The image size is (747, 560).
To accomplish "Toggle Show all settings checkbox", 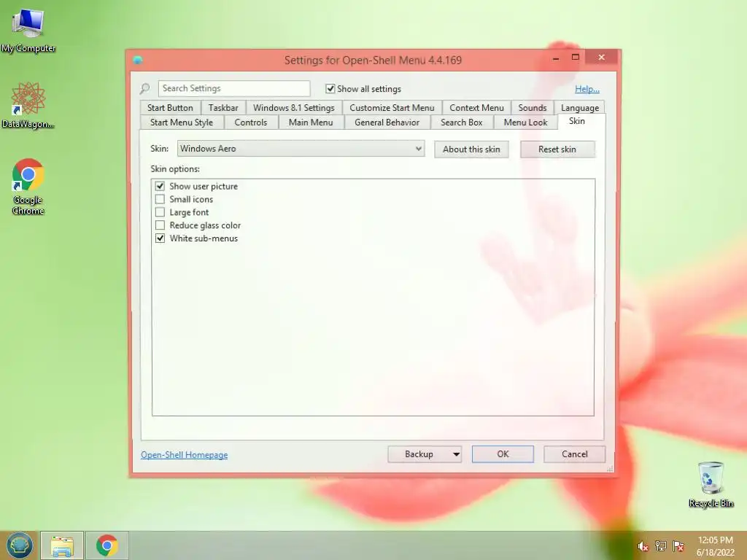I will click(x=330, y=88).
